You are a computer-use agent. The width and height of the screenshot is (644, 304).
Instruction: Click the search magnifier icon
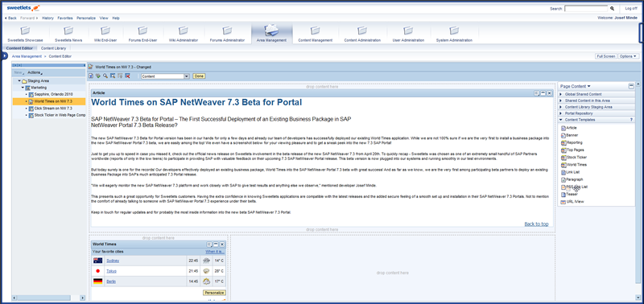click(612, 8)
